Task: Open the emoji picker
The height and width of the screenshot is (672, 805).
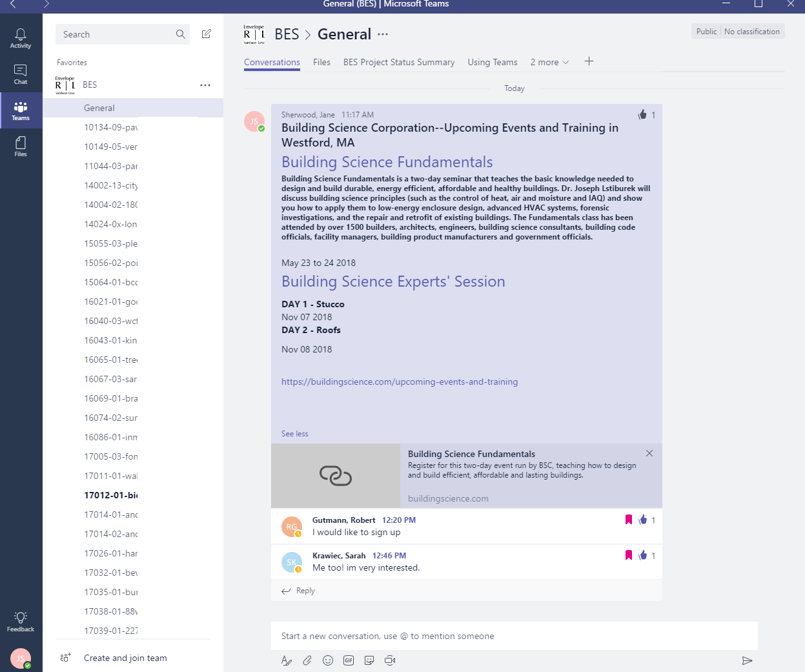Action: (x=328, y=660)
